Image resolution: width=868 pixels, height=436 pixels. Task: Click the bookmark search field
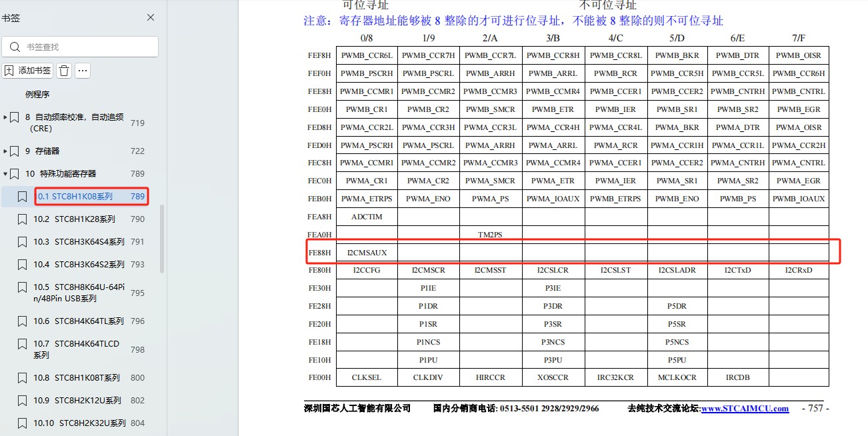(80, 47)
